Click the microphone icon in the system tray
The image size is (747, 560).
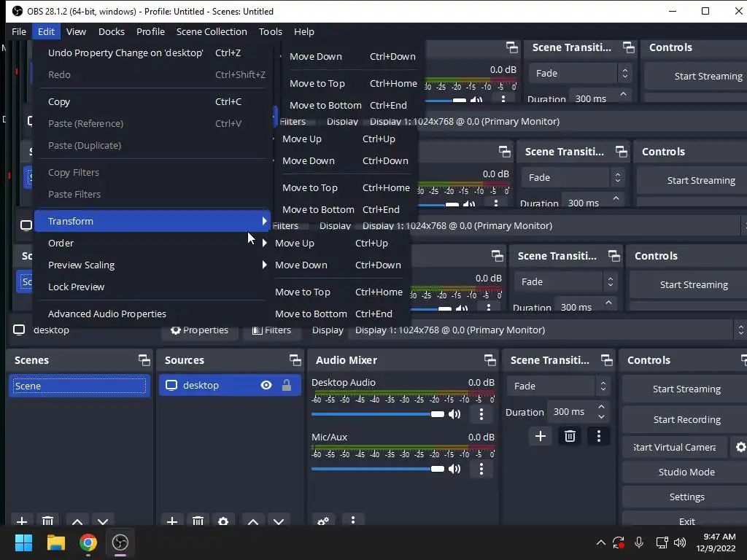pyautogui.click(x=639, y=542)
